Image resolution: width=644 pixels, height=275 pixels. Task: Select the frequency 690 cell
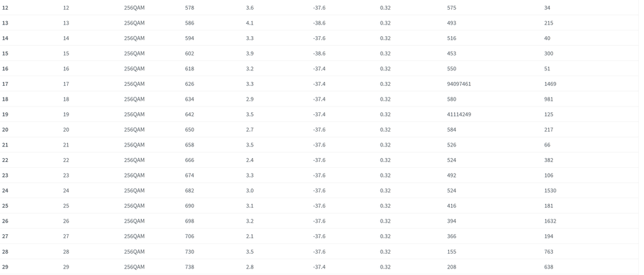click(x=189, y=206)
